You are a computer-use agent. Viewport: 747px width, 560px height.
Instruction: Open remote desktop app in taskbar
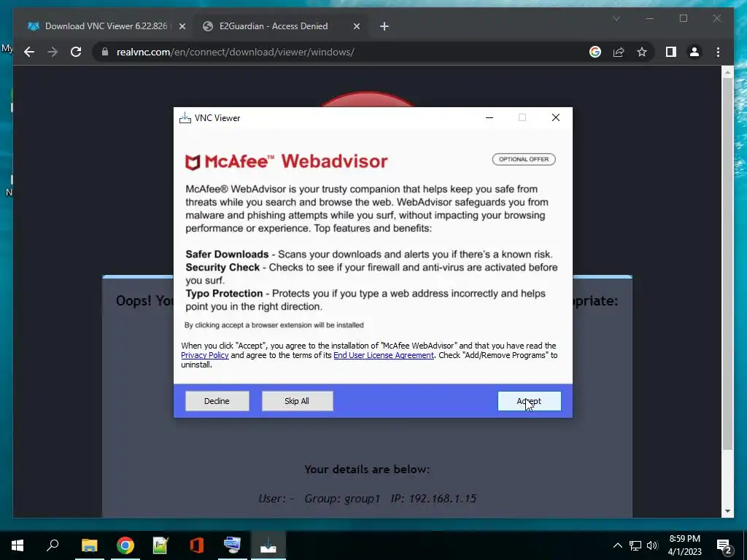(232, 545)
